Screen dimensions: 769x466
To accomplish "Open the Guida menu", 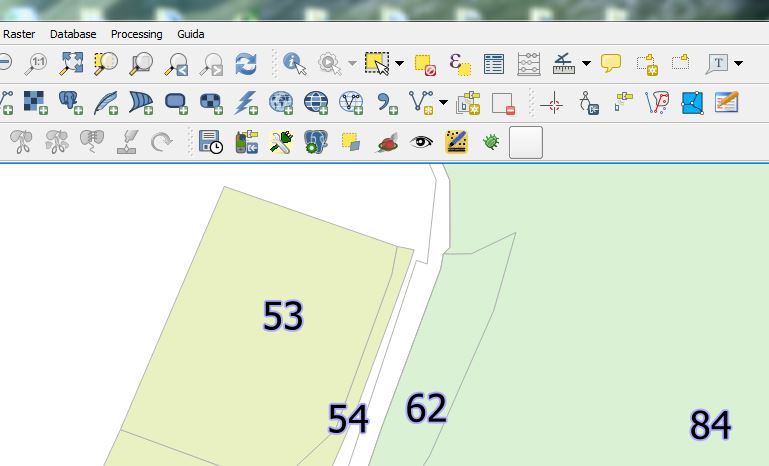I will coord(190,34).
